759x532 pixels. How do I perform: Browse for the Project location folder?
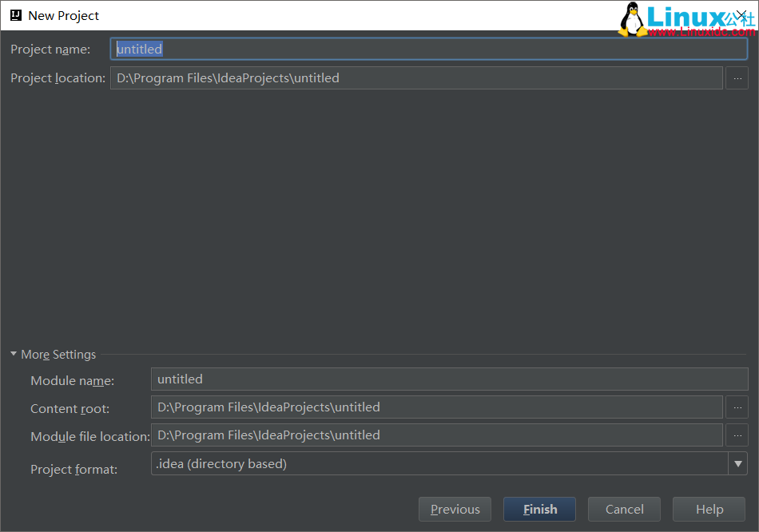pyautogui.click(x=736, y=78)
